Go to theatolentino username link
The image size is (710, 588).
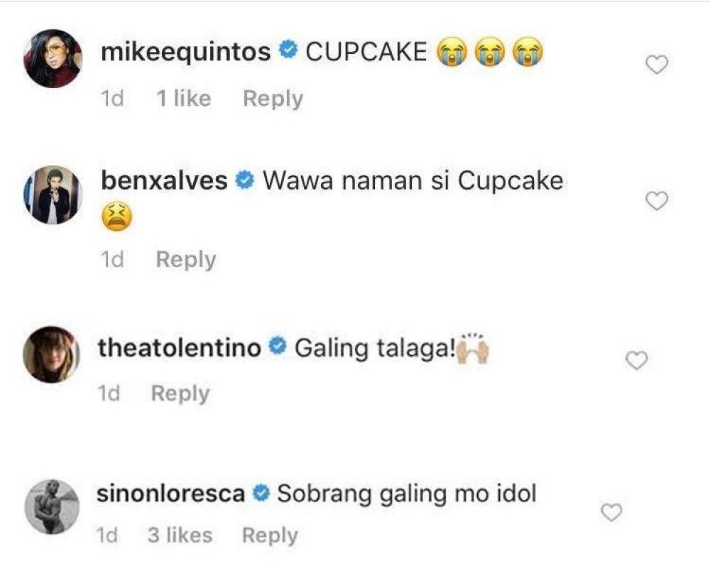coord(182,348)
